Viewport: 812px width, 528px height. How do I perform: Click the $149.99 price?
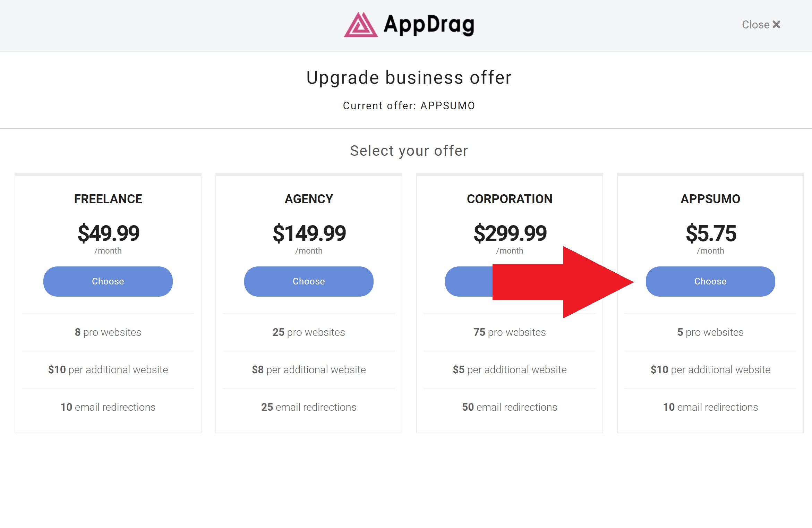[309, 233]
